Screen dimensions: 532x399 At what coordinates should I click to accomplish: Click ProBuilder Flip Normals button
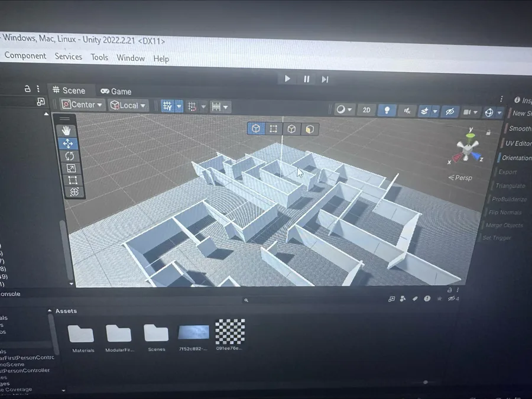(x=505, y=212)
